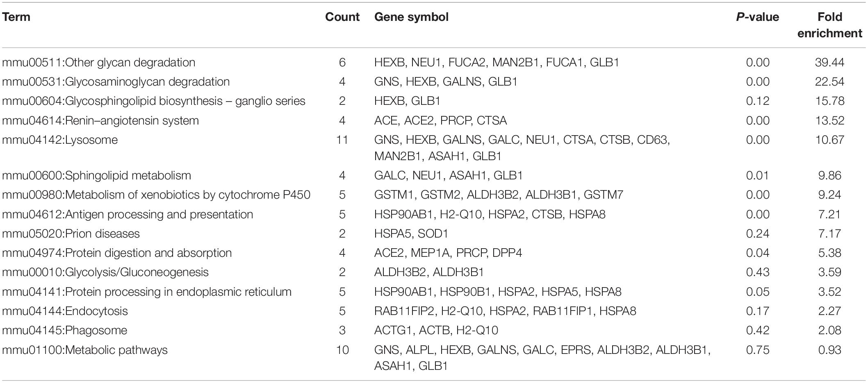Select the mmu00511:Other glycan degradation term
Screen dimensions: 868x383
click(98, 62)
